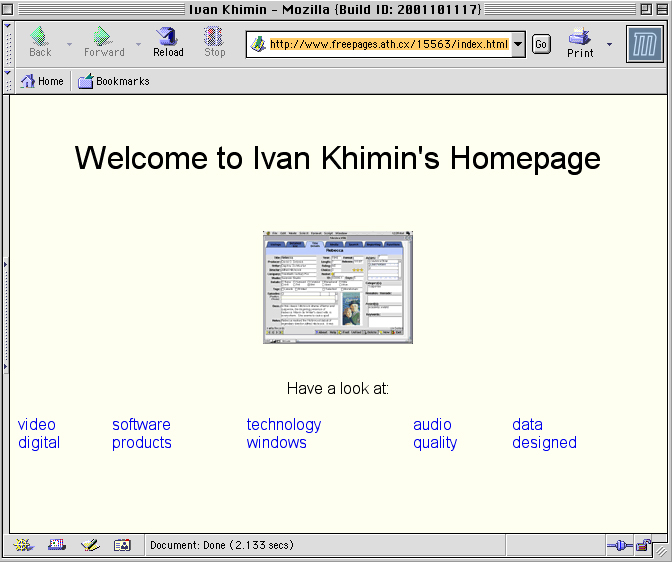Click the application screenshot thumbnail
The width and height of the screenshot is (672, 562).
click(x=338, y=287)
